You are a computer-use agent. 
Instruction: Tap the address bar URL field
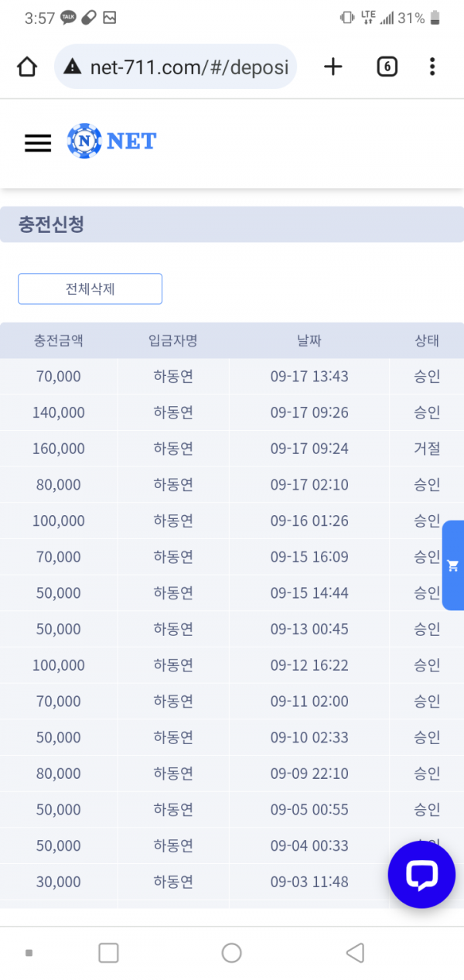tap(189, 67)
